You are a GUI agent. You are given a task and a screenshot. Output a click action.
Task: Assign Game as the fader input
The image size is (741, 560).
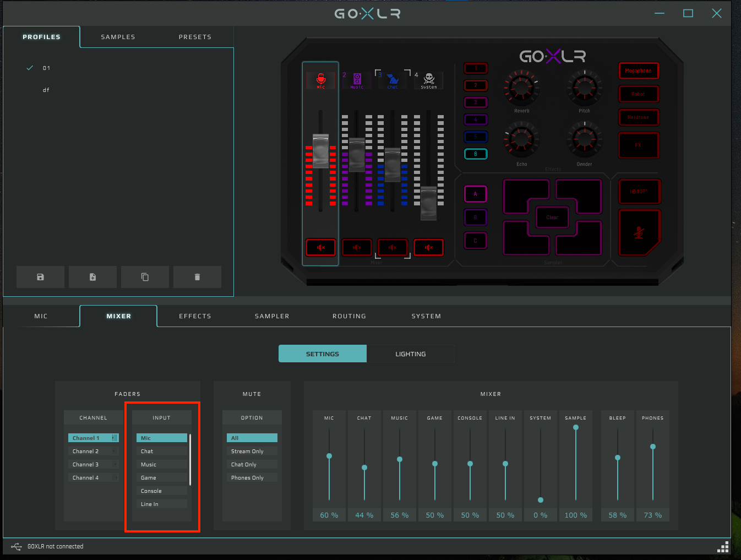coord(162,477)
